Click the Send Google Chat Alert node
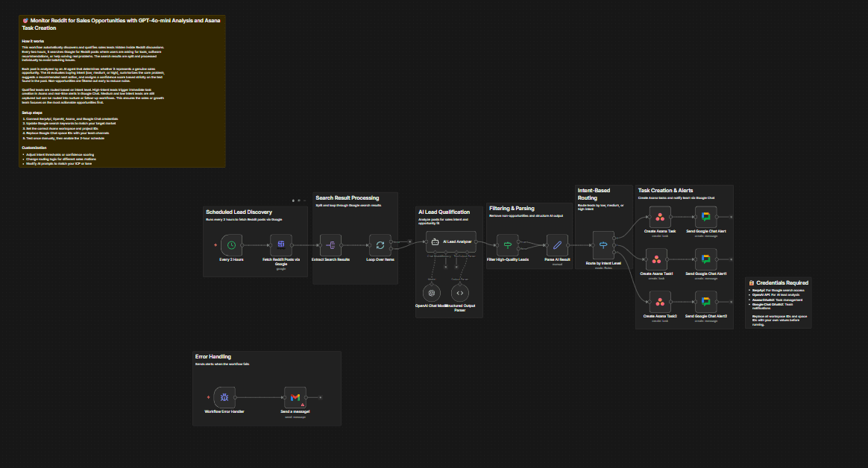Viewport: 868px width, 468px height. pyautogui.click(x=705, y=217)
